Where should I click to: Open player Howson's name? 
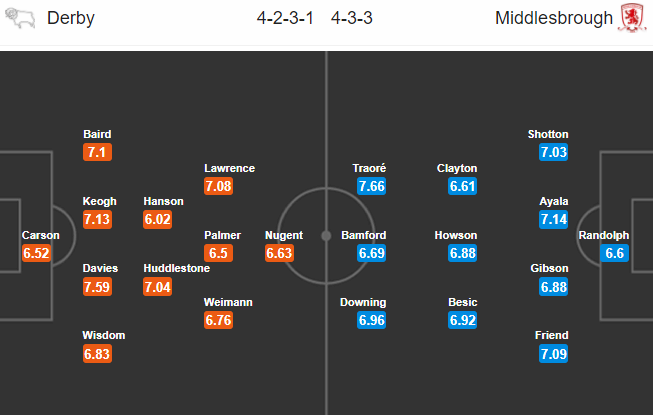(456, 236)
